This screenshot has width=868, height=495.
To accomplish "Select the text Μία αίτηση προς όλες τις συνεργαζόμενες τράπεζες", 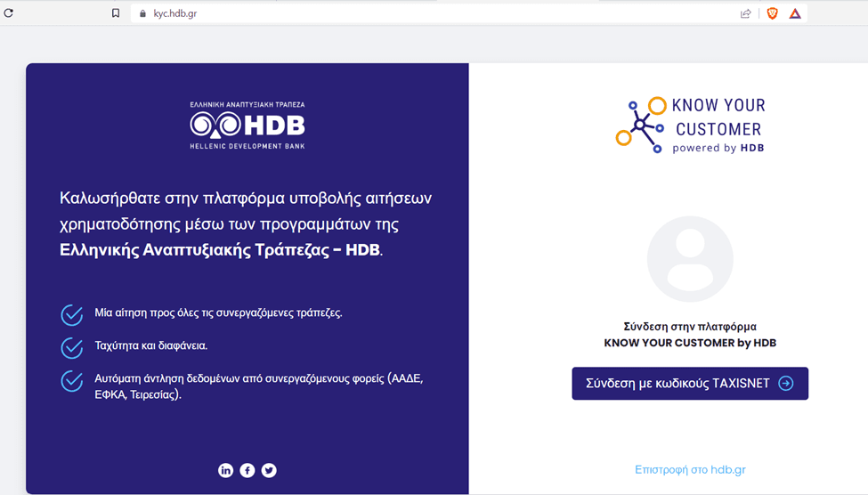I will (x=219, y=312).
